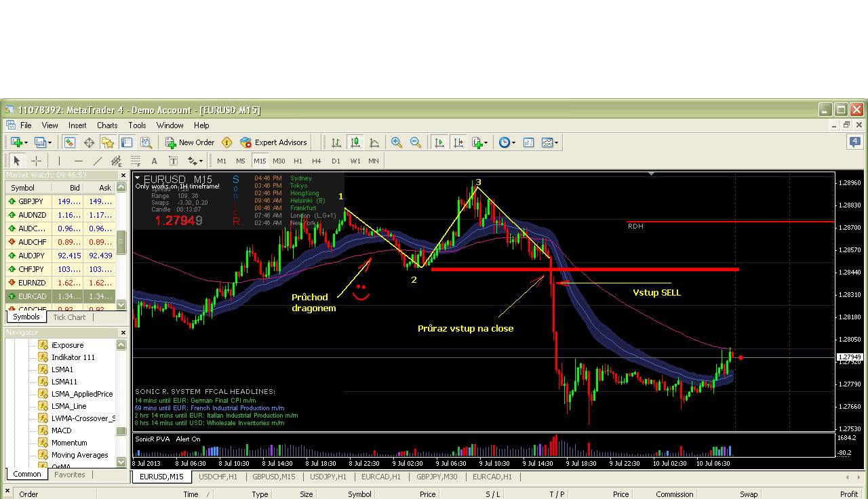This screenshot has height=499, width=868.
Task: Pick the Horizontal Line drawing tool
Action: [79, 161]
